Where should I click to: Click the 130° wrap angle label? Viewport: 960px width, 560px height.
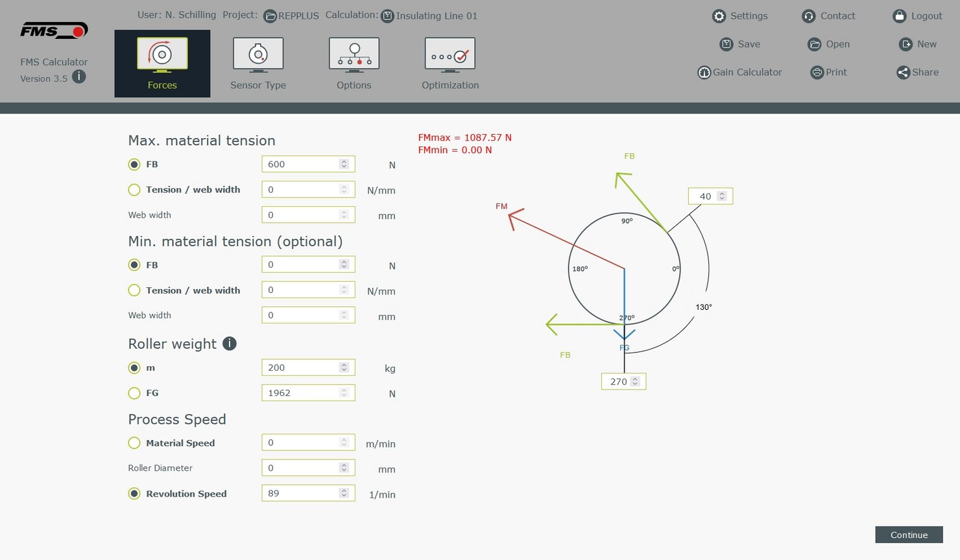(704, 307)
